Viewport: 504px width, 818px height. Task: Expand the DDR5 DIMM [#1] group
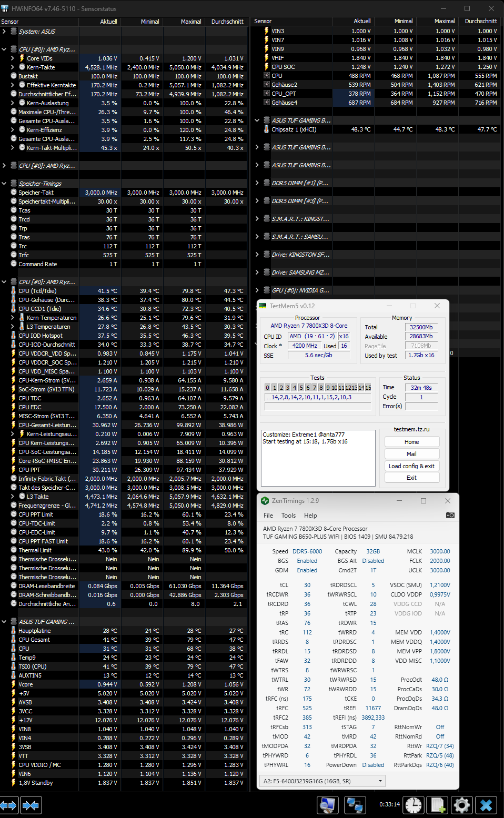pos(257,183)
